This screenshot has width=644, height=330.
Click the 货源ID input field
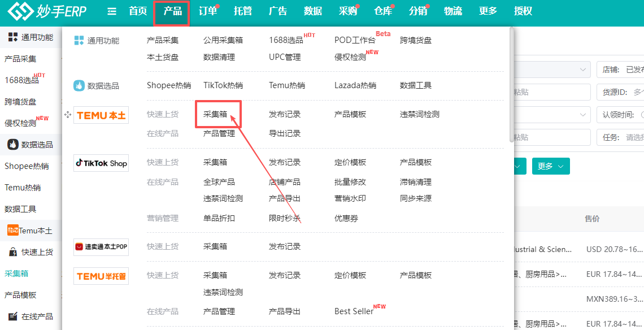620,92
